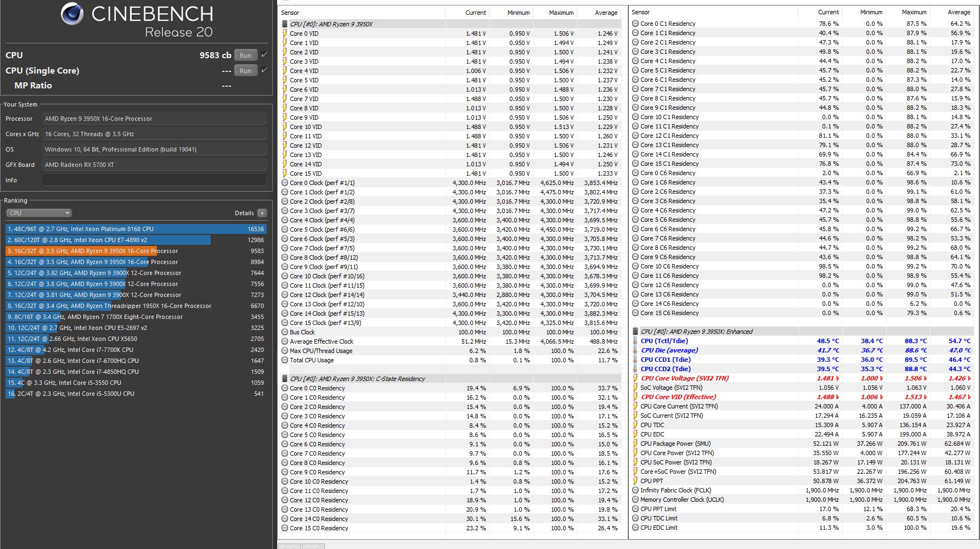Toggle the checkmark for CPU (Single Core) test
The image size is (980, 549).
pos(264,70)
